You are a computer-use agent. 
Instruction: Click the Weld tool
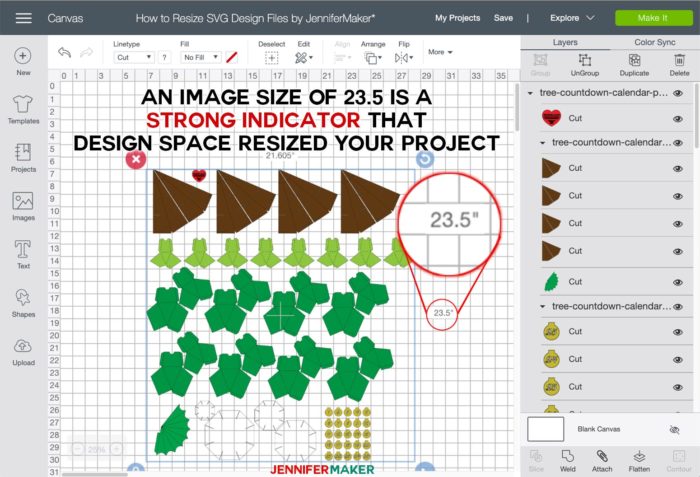click(x=567, y=461)
